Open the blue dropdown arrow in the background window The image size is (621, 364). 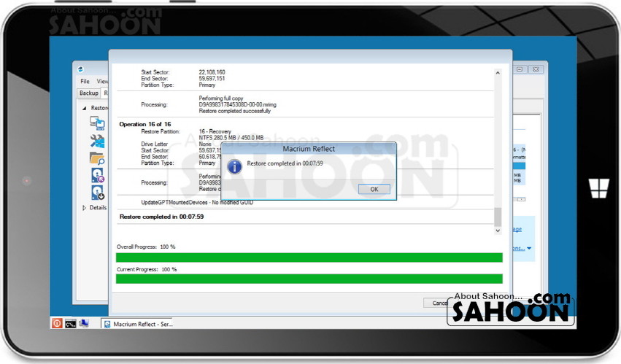tap(529, 248)
